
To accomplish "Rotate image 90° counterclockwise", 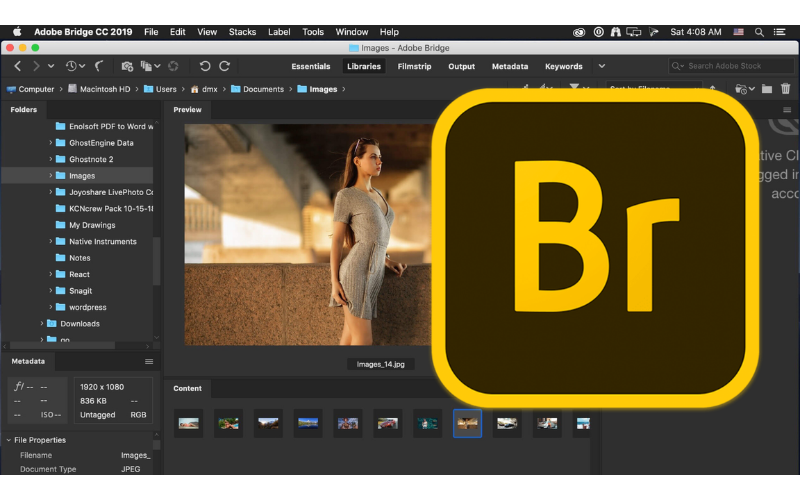I will pos(204,66).
